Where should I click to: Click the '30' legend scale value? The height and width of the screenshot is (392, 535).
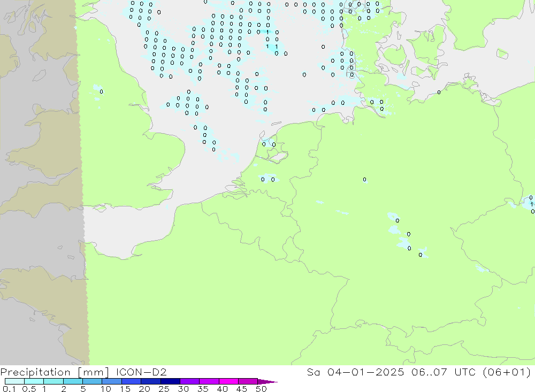(184, 389)
